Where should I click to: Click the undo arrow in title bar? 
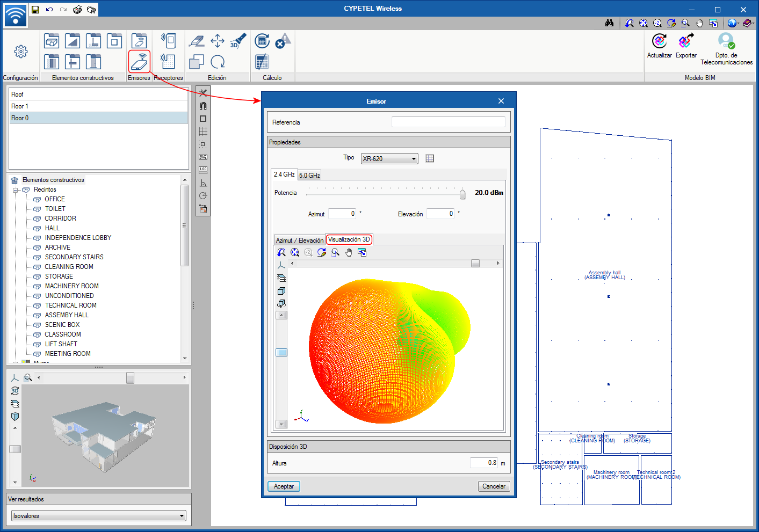tap(49, 10)
